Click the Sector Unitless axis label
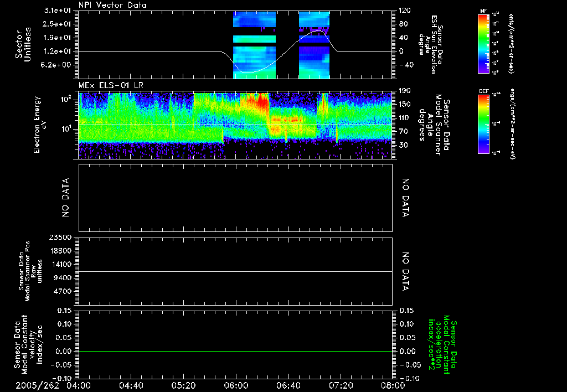Screen dimensions: 567x392 [23, 44]
